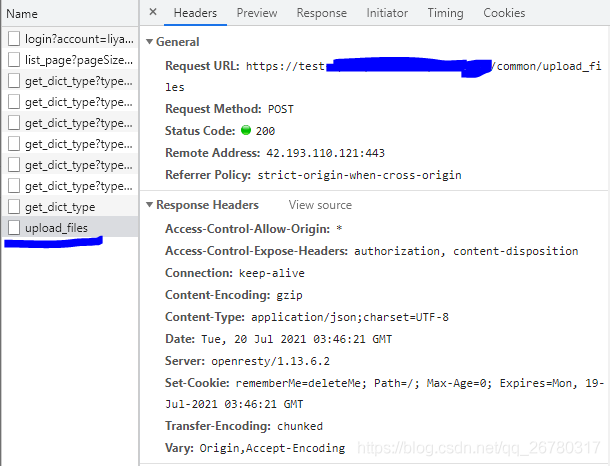The height and width of the screenshot is (466, 610).
Task: Click the last get_dict_type request file icon
Action: point(14,207)
